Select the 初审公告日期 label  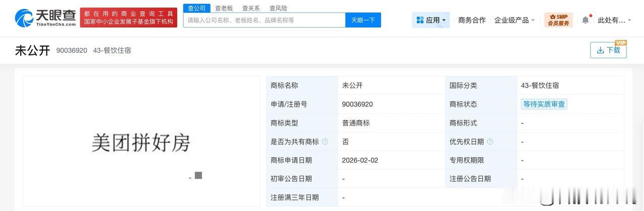pyautogui.click(x=291, y=179)
